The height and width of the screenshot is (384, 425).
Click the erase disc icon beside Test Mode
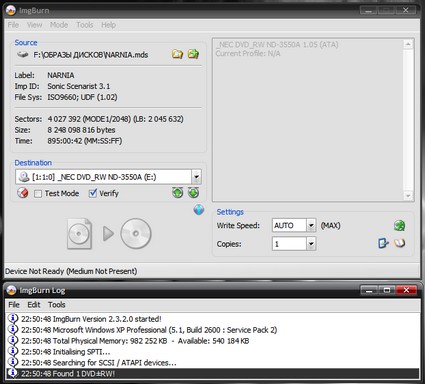pos(22,193)
